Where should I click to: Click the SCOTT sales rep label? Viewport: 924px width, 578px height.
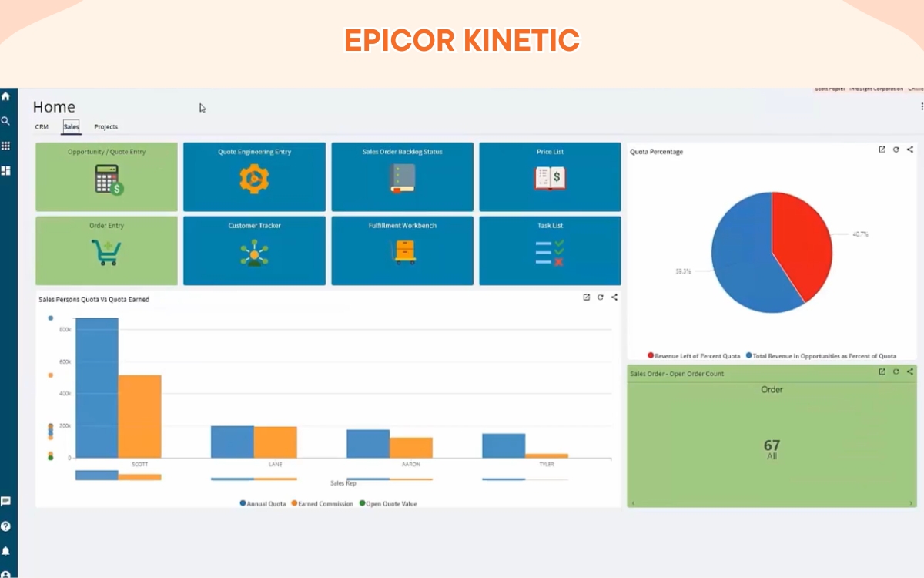pyautogui.click(x=140, y=465)
